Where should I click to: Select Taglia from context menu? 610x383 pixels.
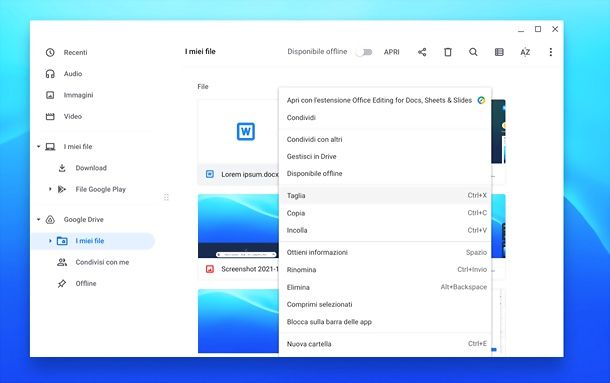385,195
